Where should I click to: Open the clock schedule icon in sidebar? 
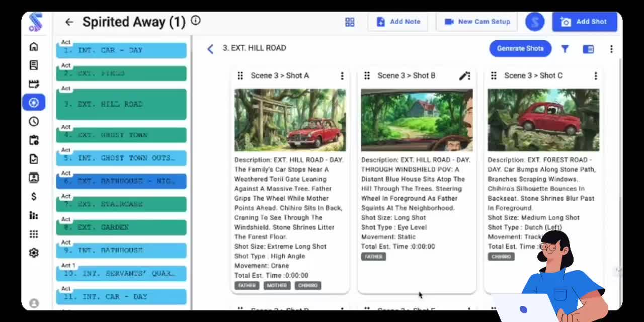34,121
